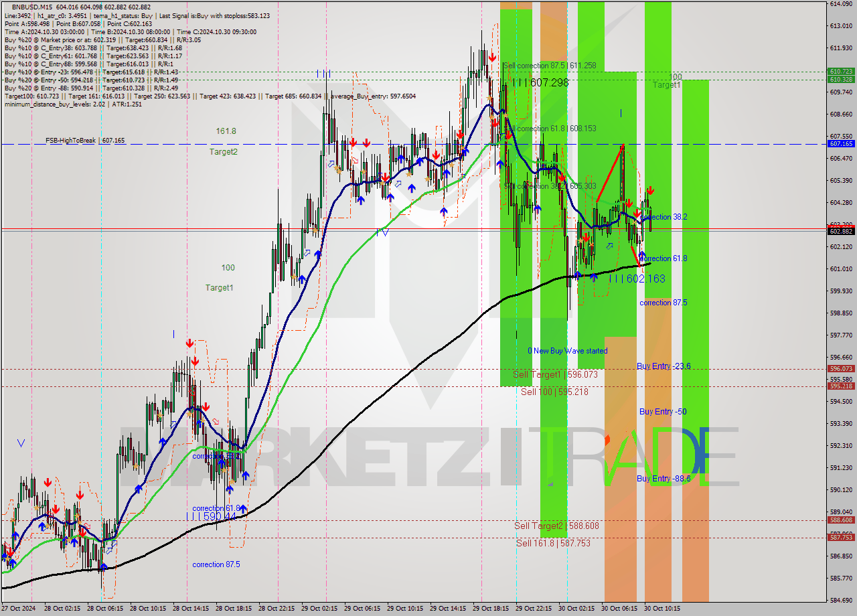Click the Sell Target2 | 588.608 label
The image size is (857, 616).
(x=556, y=526)
